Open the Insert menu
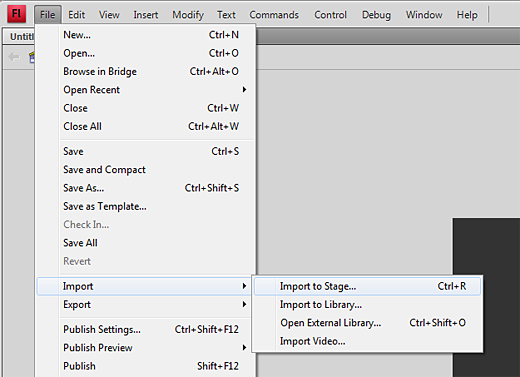Screen dimensions: 520x377 pyautogui.click(x=146, y=15)
